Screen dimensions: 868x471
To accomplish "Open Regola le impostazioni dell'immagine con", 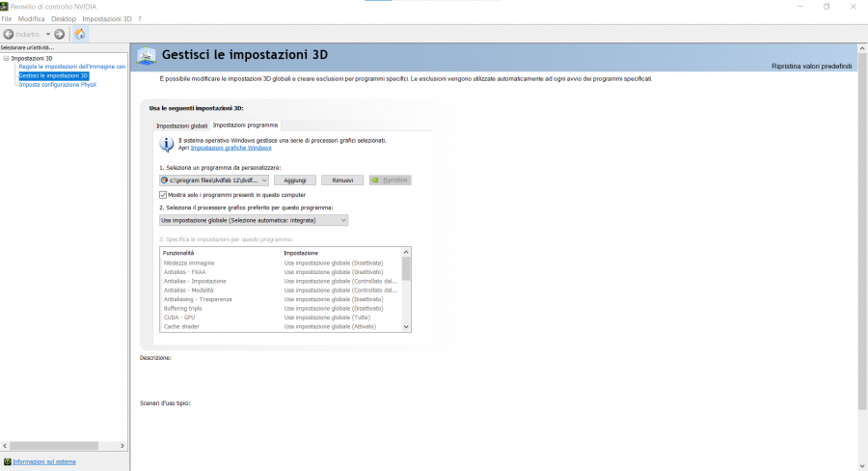I will click(x=72, y=67).
